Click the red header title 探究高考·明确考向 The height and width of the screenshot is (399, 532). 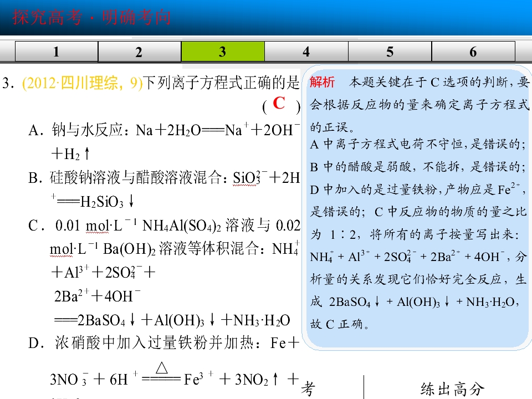click(x=91, y=17)
